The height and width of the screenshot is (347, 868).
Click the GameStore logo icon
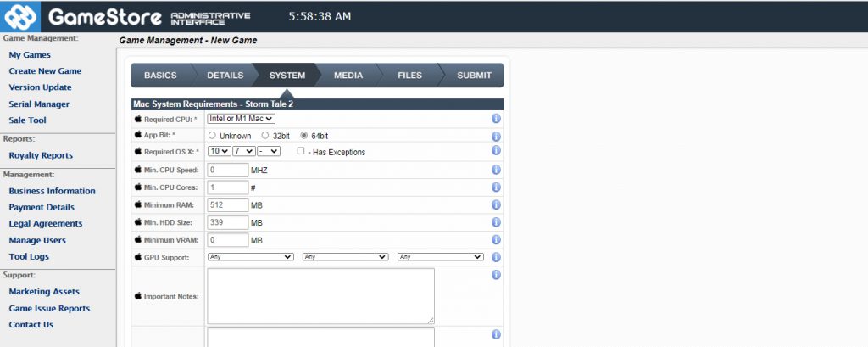(x=22, y=17)
